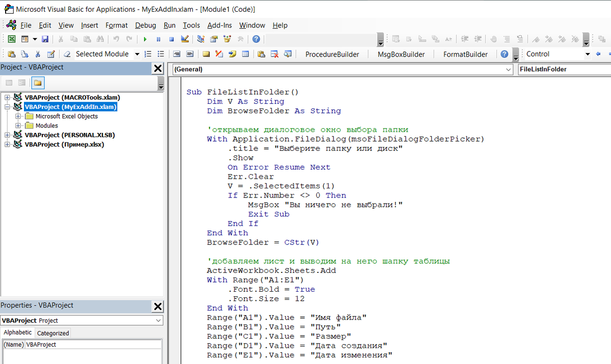This screenshot has width=611, height=364.
Task: Click the Undo icon
Action: pyautogui.click(x=116, y=39)
